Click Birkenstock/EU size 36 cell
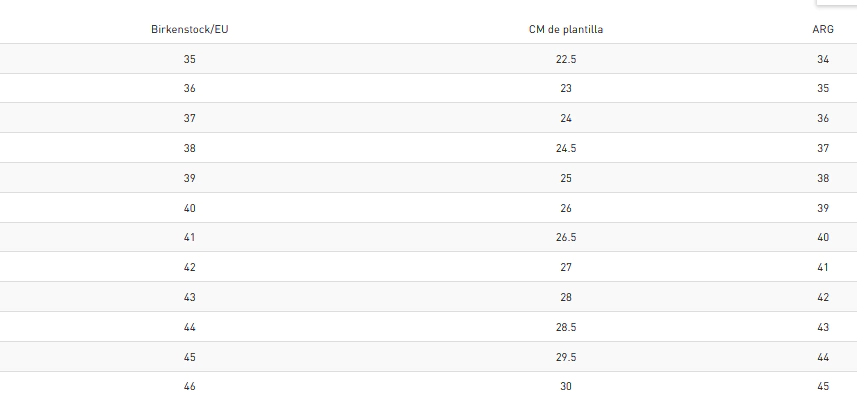857x407 pixels. pyautogui.click(x=190, y=89)
